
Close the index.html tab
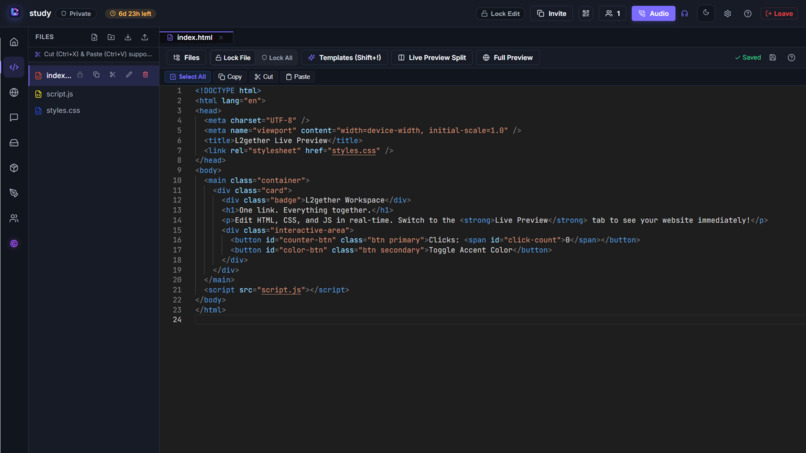pyautogui.click(x=221, y=38)
